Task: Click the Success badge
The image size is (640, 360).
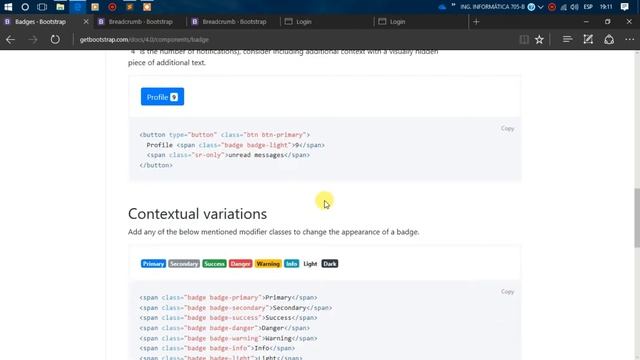Action: tap(214, 264)
